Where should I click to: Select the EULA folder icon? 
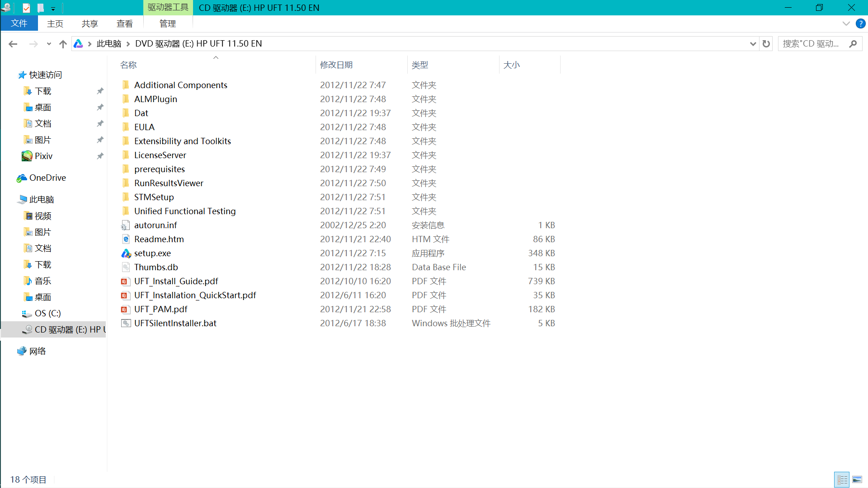[126, 127]
